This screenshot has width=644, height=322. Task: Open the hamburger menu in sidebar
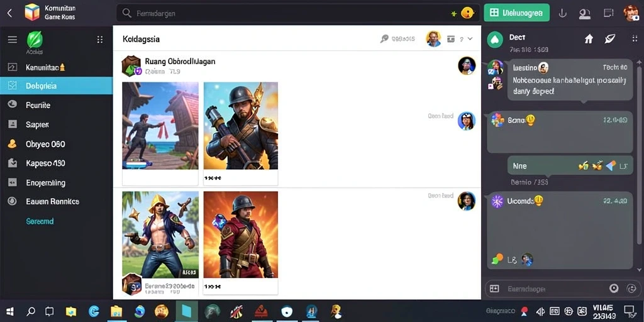tap(13, 40)
